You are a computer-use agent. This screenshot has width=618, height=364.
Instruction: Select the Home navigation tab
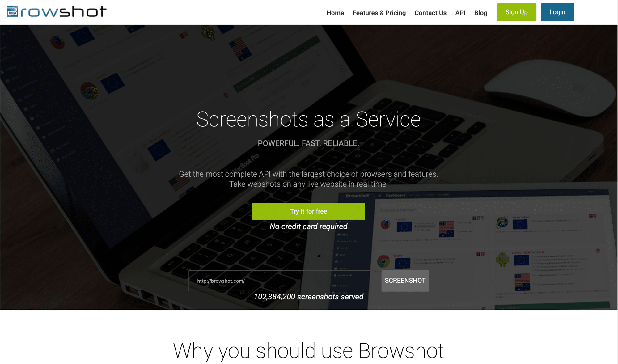pyautogui.click(x=336, y=13)
